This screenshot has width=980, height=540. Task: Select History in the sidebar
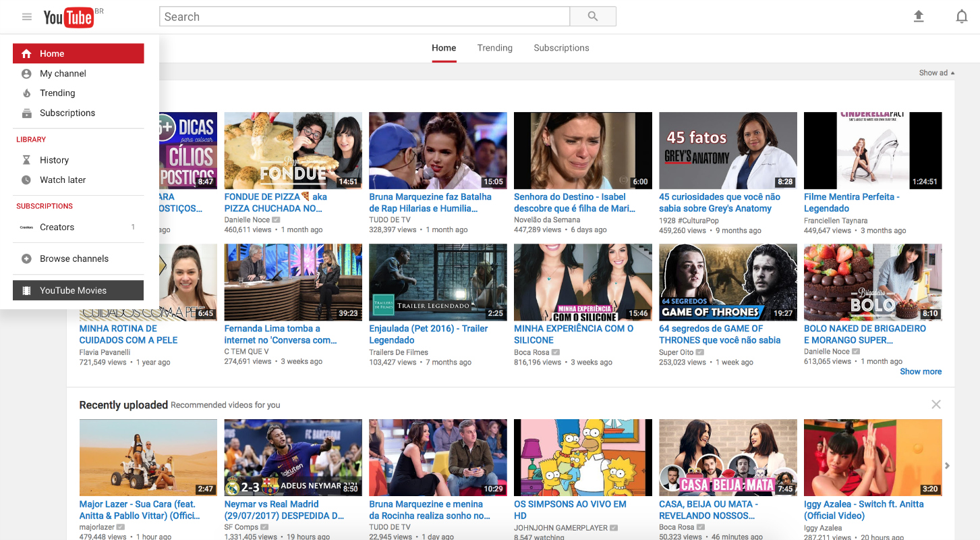78,160
